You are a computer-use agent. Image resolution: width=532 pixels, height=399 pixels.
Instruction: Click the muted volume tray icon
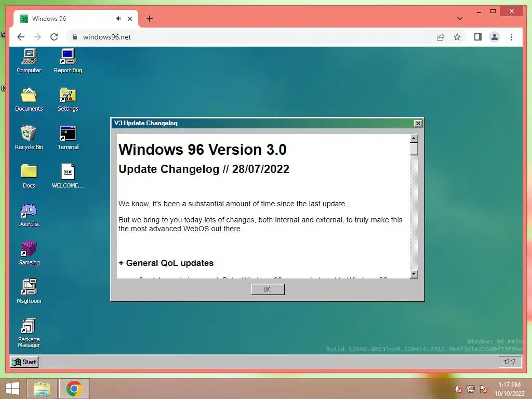(x=458, y=389)
